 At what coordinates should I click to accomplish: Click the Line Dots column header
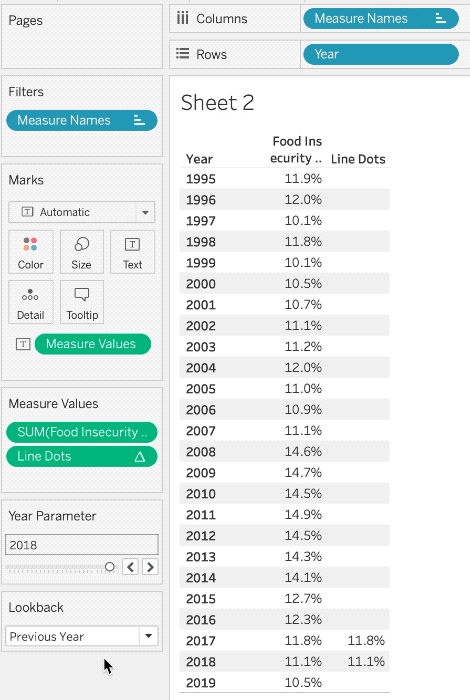(358, 159)
